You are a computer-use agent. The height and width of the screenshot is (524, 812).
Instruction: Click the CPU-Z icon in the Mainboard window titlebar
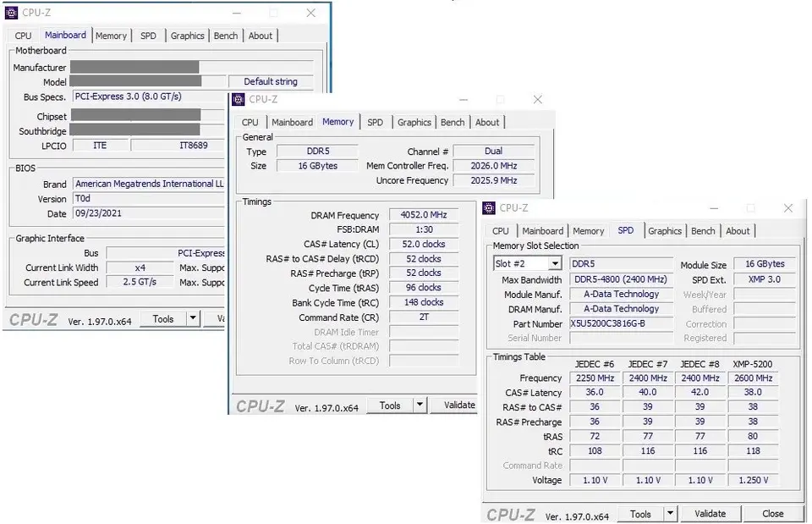[x=9, y=13]
